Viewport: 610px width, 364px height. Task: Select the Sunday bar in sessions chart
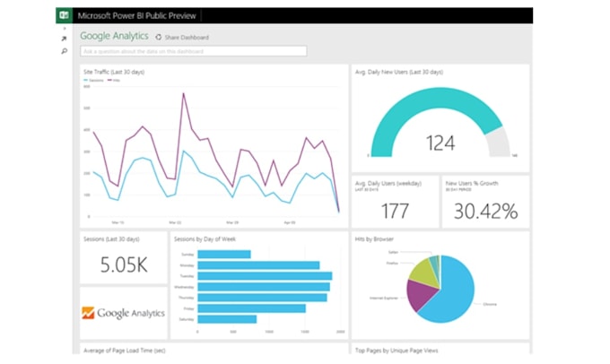[224, 255]
